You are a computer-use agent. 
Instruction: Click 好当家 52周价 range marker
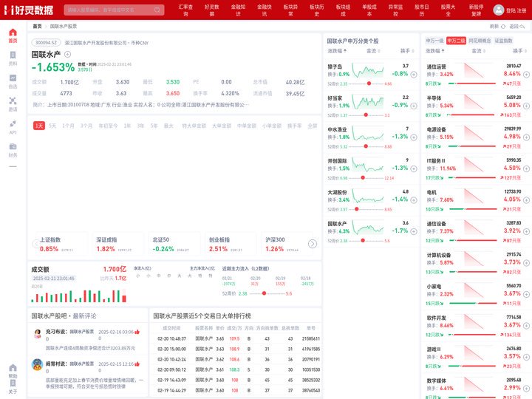366,115
